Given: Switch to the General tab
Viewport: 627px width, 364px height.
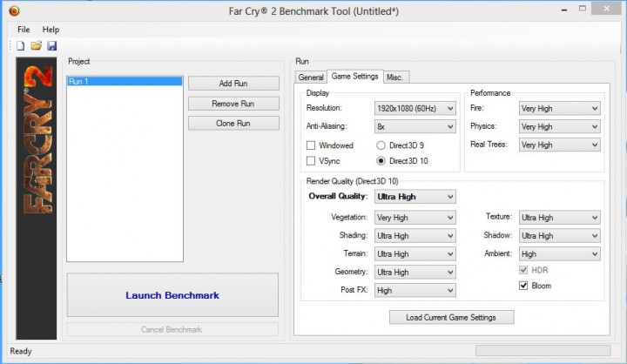Looking at the screenshot, I should [311, 78].
